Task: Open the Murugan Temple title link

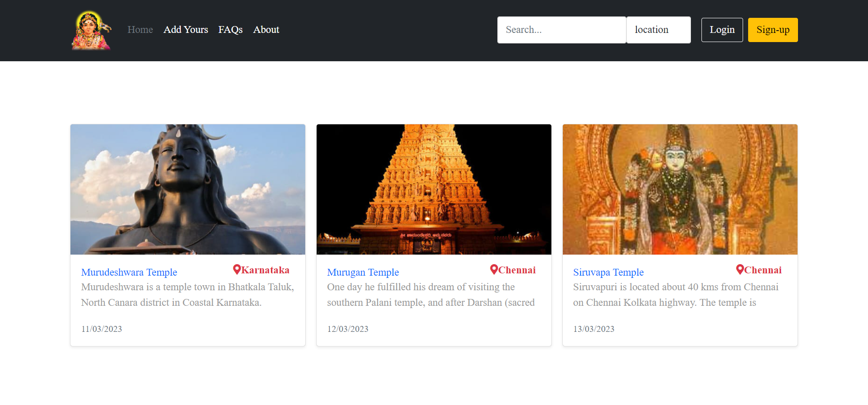Action: 363,272
